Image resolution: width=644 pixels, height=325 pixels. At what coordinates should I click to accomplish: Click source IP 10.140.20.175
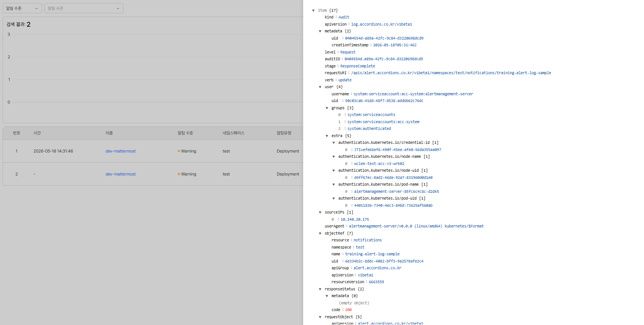[355, 220]
